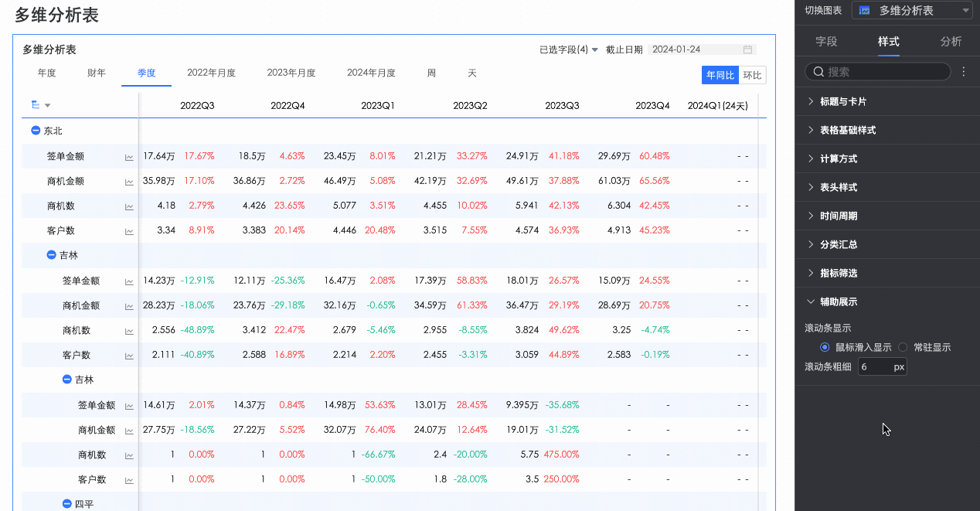Click the trend icon beside 吉林 客户数 row
The height and width of the screenshot is (511, 980).
point(129,356)
